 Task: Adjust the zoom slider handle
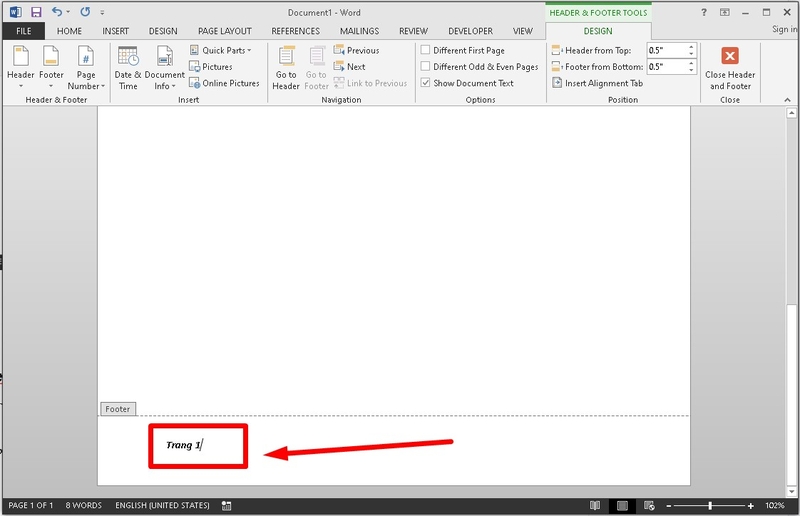point(710,506)
